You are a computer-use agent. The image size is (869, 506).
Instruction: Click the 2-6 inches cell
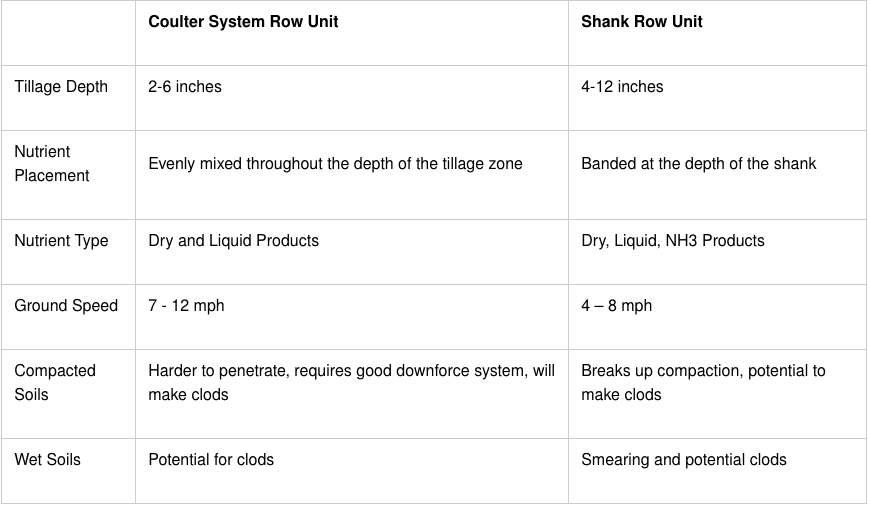pyautogui.click(x=185, y=86)
